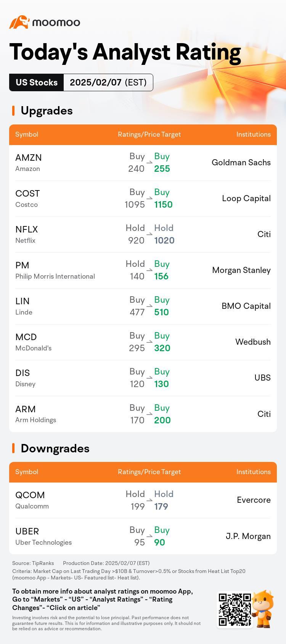Viewport: 286px width, 644px height.
Task: Click the arrow in the AMZN rating row
Action: pos(149,162)
